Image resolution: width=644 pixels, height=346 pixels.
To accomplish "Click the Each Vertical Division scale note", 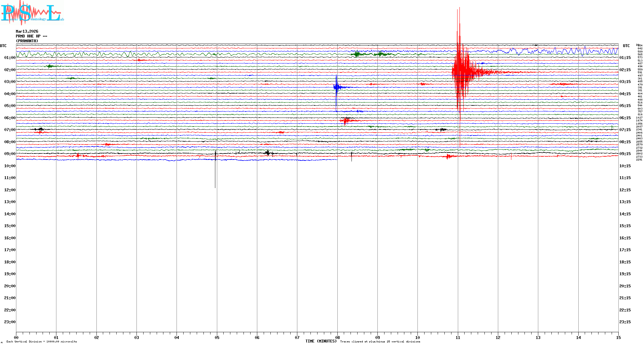I will pyautogui.click(x=42, y=342).
